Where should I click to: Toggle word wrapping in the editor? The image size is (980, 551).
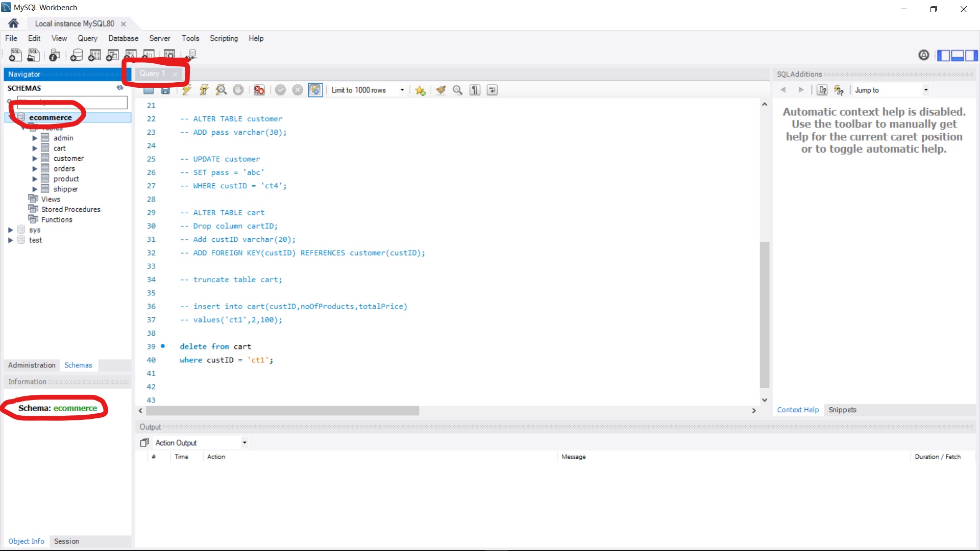pos(492,90)
